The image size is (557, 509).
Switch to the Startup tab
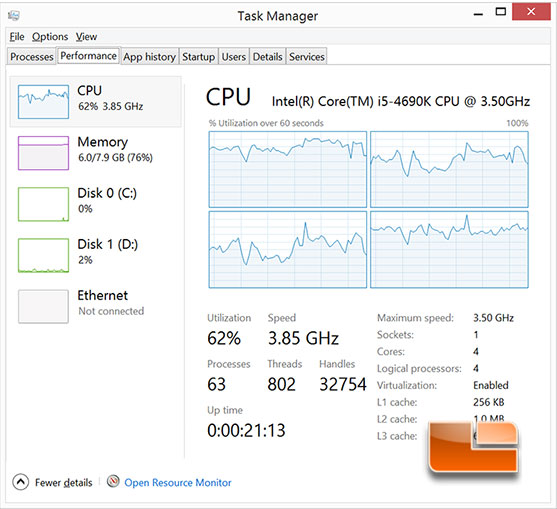point(199,56)
